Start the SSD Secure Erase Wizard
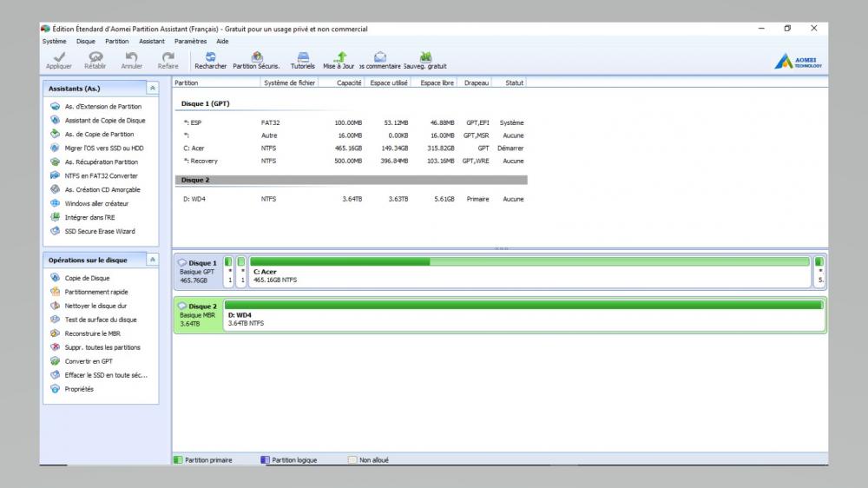Image resolution: width=868 pixels, height=488 pixels. click(x=100, y=232)
